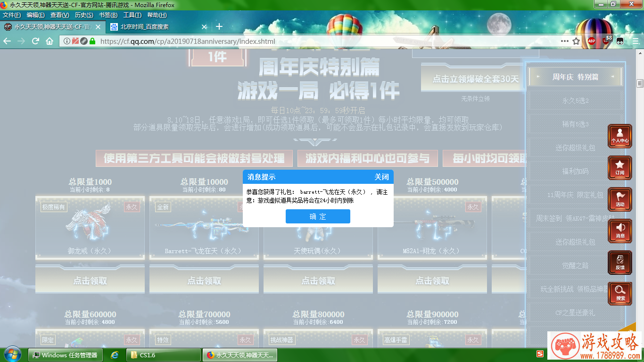Viewport: 644px width, 362px height.
Task: Reload the page with the refresh icon
Action: click(x=35, y=41)
